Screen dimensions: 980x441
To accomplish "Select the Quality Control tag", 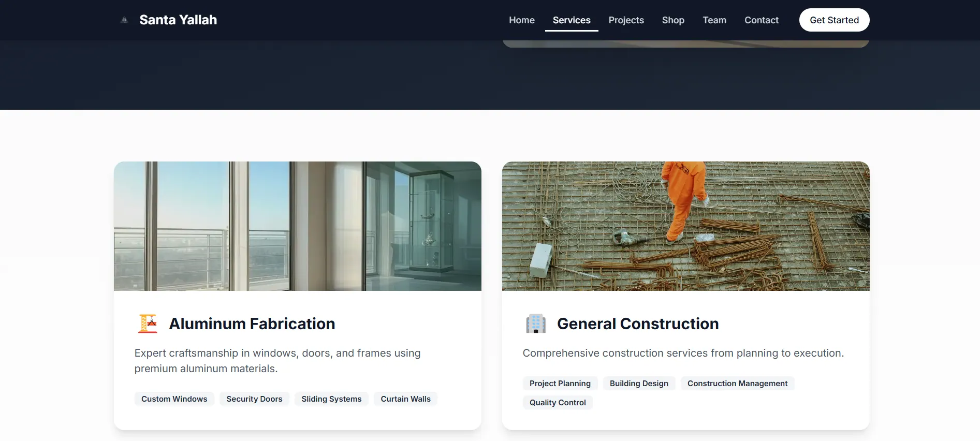I will pos(558,403).
